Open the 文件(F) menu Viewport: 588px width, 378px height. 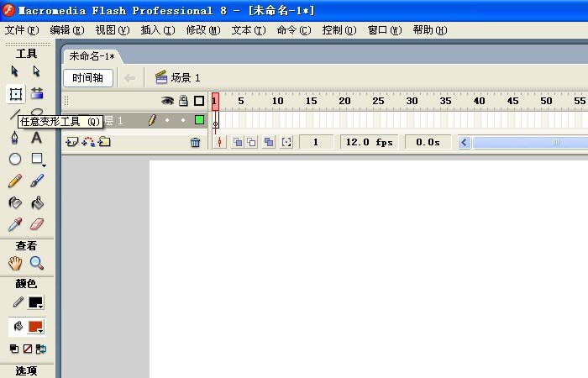point(22,30)
